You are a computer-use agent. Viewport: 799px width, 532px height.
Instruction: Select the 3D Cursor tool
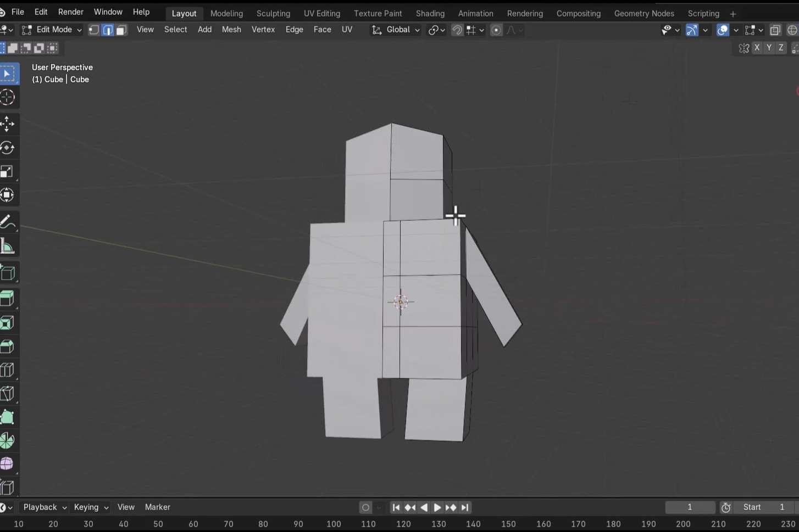[x=8, y=98]
